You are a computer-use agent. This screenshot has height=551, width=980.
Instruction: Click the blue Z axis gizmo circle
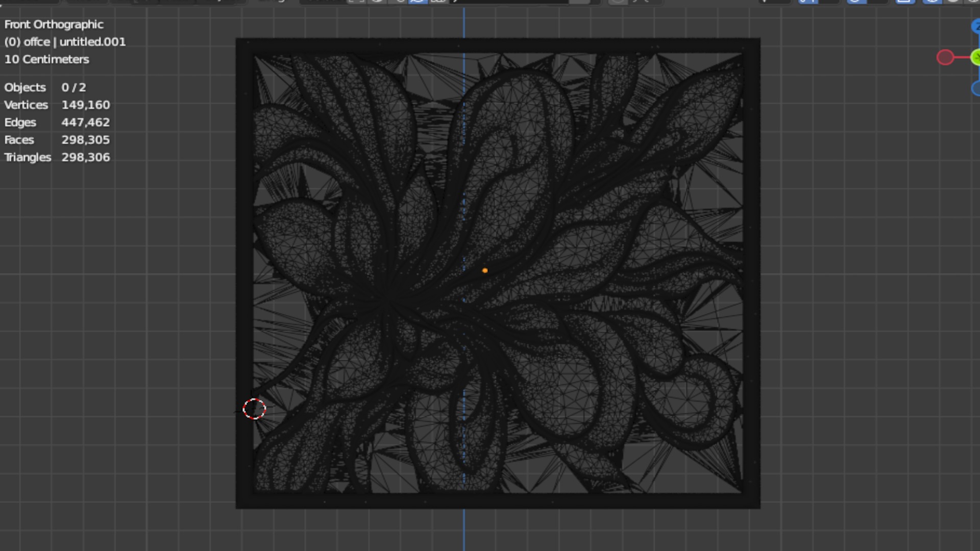pos(976,27)
